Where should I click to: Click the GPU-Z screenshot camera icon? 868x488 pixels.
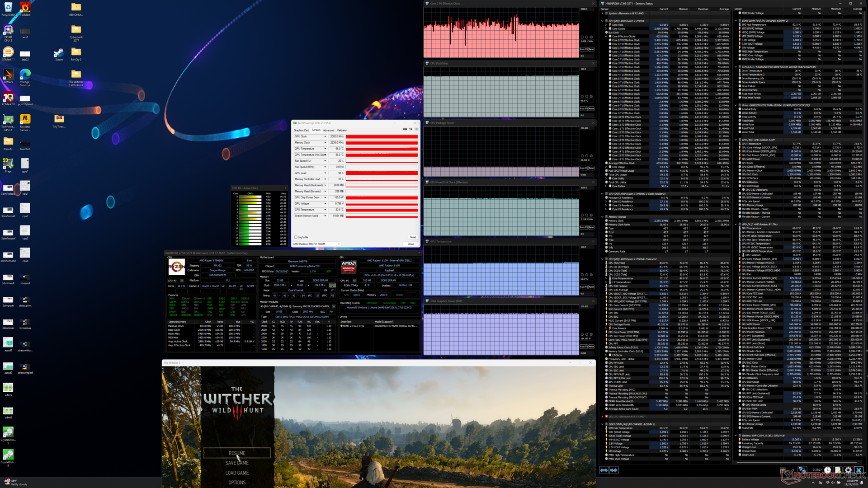tap(405, 129)
